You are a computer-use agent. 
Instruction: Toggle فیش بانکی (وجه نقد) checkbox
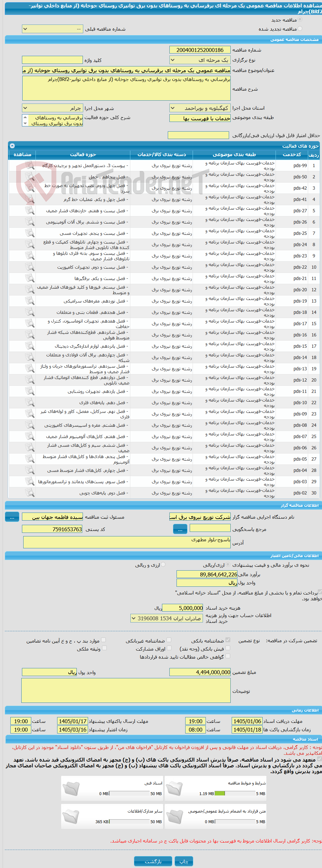(228, 648)
